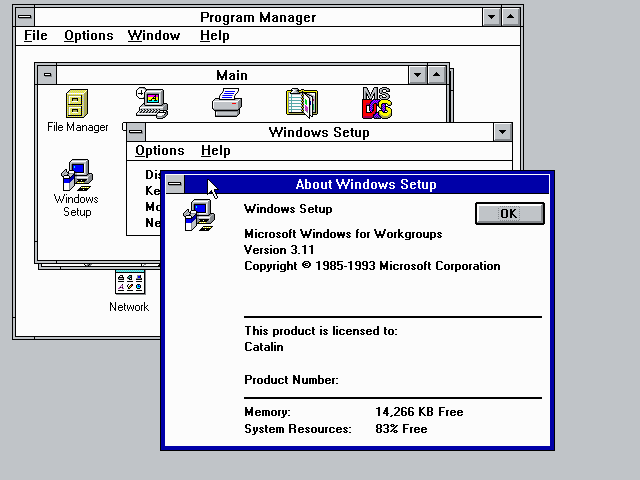Viewport: 640px width, 480px height.
Task: Click the "83% Free" system resources value
Action: coord(401,429)
